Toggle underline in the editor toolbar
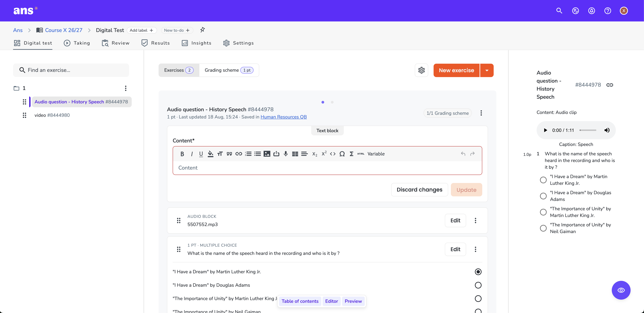 coord(201,154)
